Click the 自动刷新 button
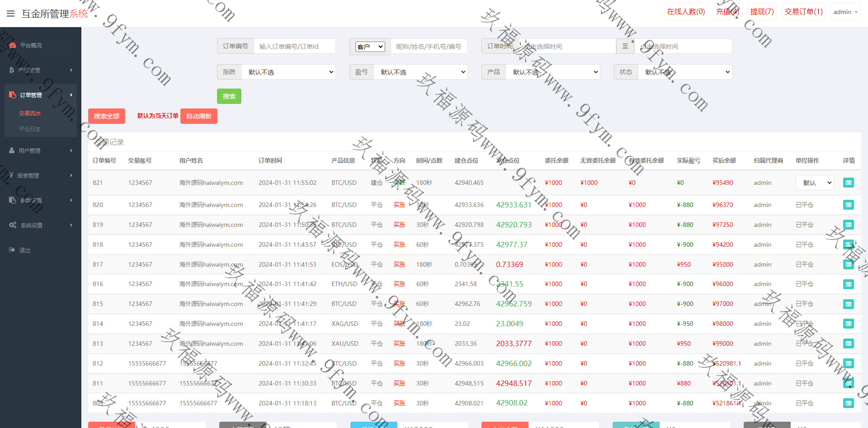Viewport: 868px width, 428px height. (x=198, y=116)
